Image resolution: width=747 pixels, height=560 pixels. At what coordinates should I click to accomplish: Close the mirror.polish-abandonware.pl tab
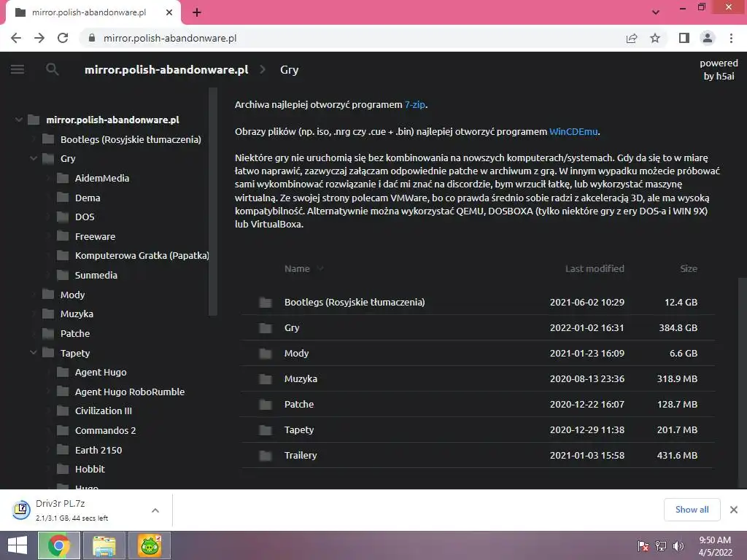pyautogui.click(x=169, y=12)
